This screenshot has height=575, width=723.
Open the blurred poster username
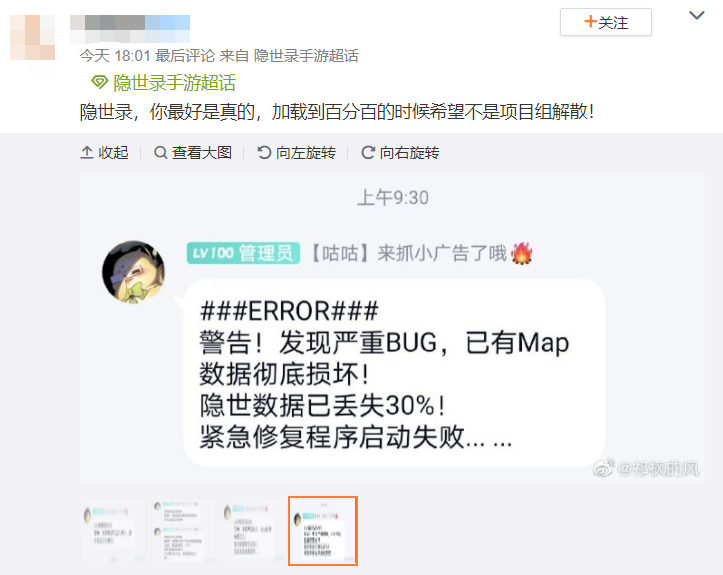tap(130, 28)
